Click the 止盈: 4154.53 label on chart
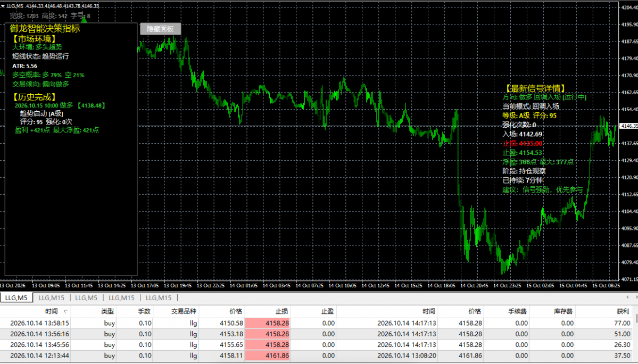 click(x=522, y=153)
